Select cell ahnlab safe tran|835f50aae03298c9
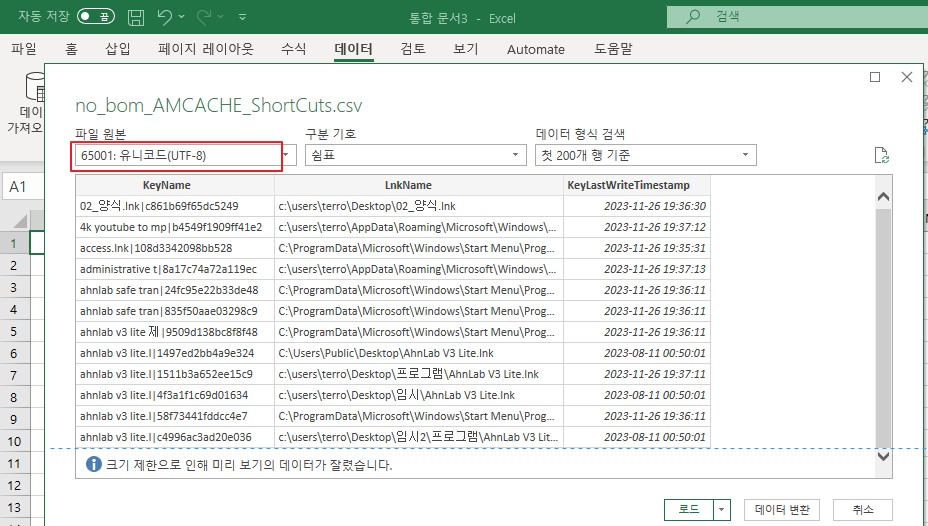Viewport: 928px width, 526px height. tap(175, 311)
